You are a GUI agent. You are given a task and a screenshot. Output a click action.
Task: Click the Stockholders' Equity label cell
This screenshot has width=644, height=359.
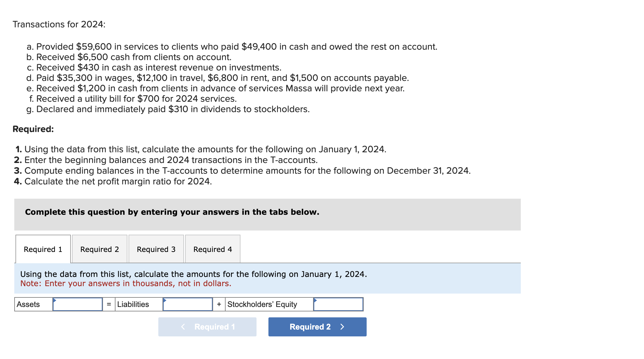(x=262, y=304)
